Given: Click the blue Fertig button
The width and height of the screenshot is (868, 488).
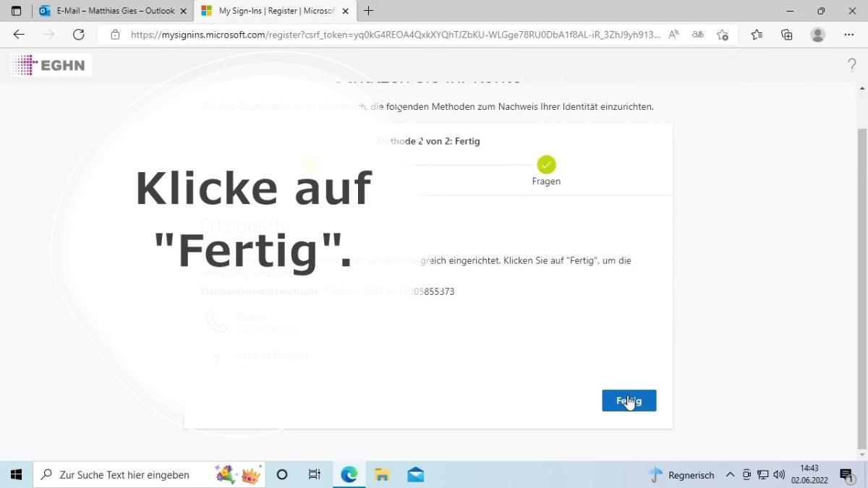Looking at the screenshot, I should pos(629,401).
